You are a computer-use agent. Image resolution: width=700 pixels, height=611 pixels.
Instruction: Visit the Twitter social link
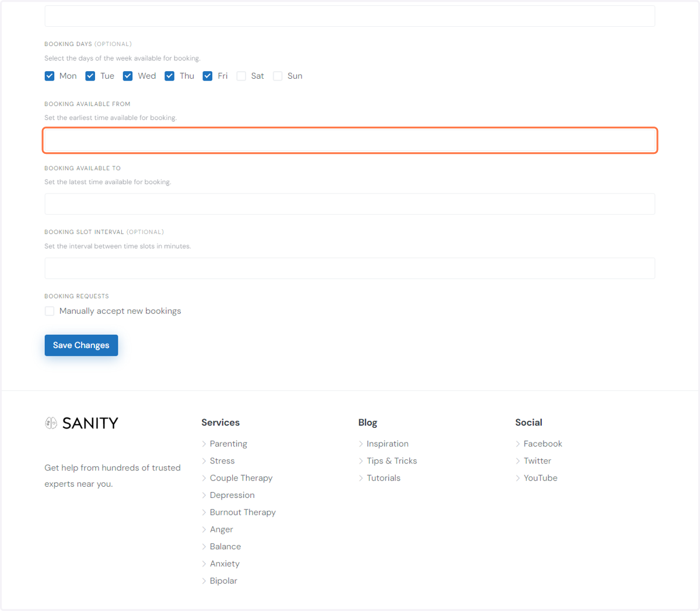point(537,461)
